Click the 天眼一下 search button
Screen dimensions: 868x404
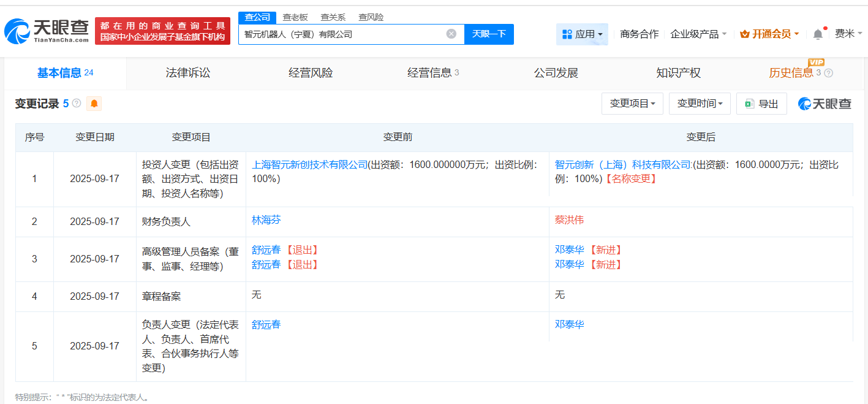(x=489, y=34)
